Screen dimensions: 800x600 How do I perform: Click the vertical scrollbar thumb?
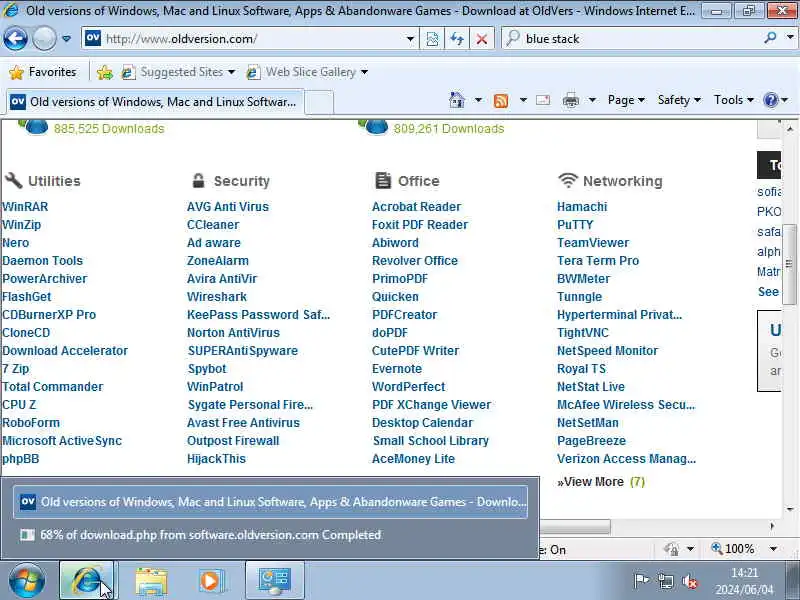pos(789,264)
